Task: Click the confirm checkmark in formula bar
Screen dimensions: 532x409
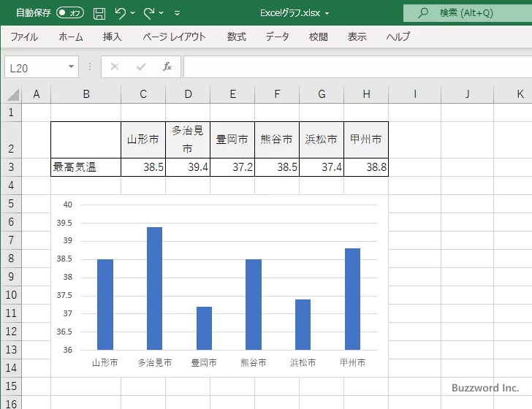Action: coord(141,66)
